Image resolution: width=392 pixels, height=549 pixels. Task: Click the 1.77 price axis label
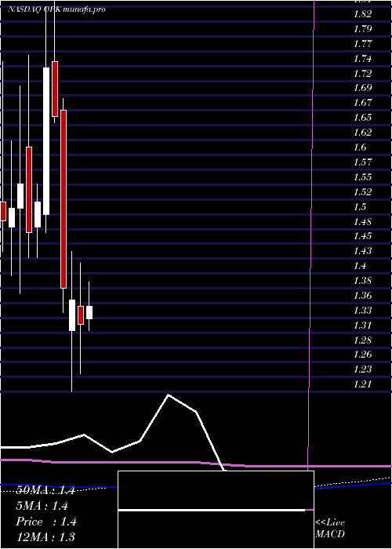[x=362, y=44]
